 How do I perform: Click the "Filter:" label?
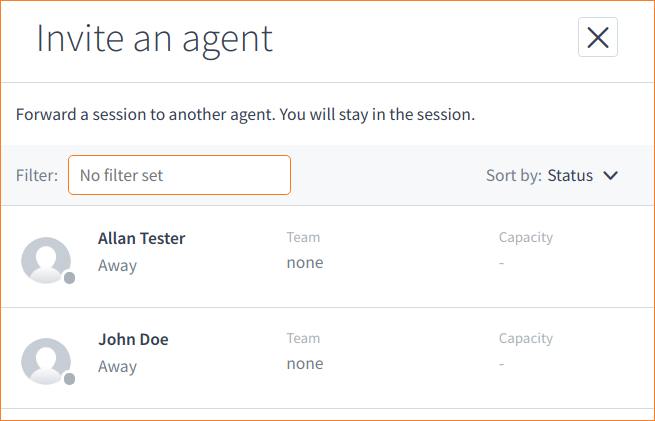(x=37, y=175)
